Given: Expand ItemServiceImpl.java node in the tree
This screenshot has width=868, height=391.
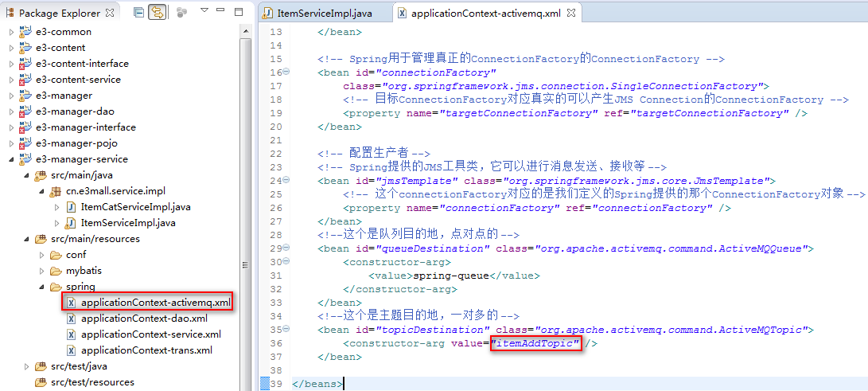Looking at the screenshot, I should click(x=57, y=223).
